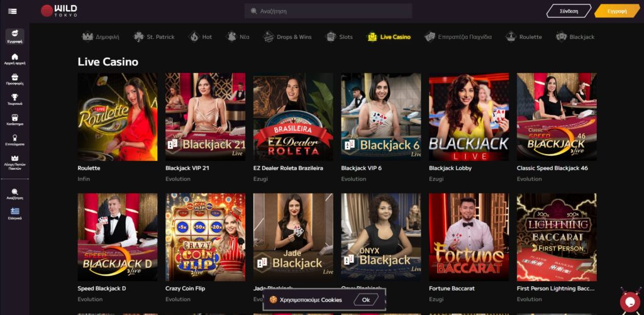Select the Slots category tab
The width and height of the screenshot is (644, 315).
pos(339,37)
